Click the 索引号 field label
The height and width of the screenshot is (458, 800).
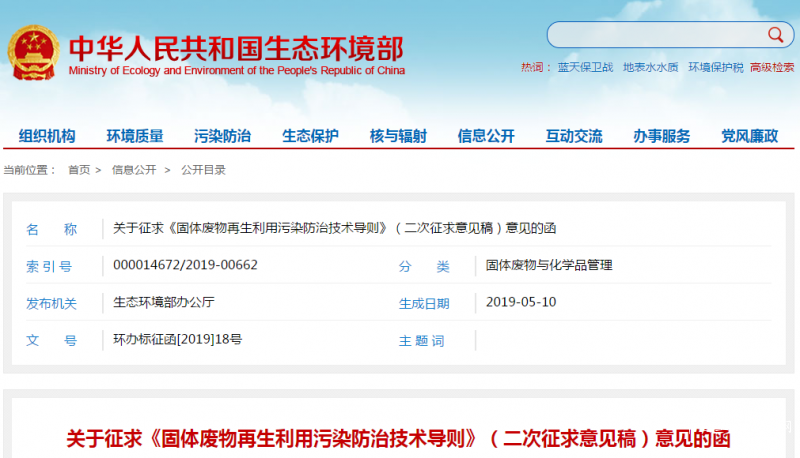coord(49,266)
